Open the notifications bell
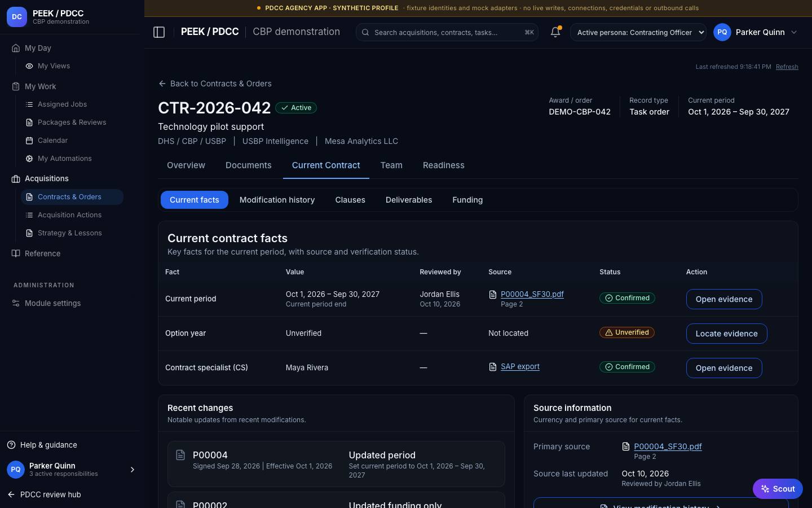812x508 pixels. pyautogui.click(x=555, y=32)
